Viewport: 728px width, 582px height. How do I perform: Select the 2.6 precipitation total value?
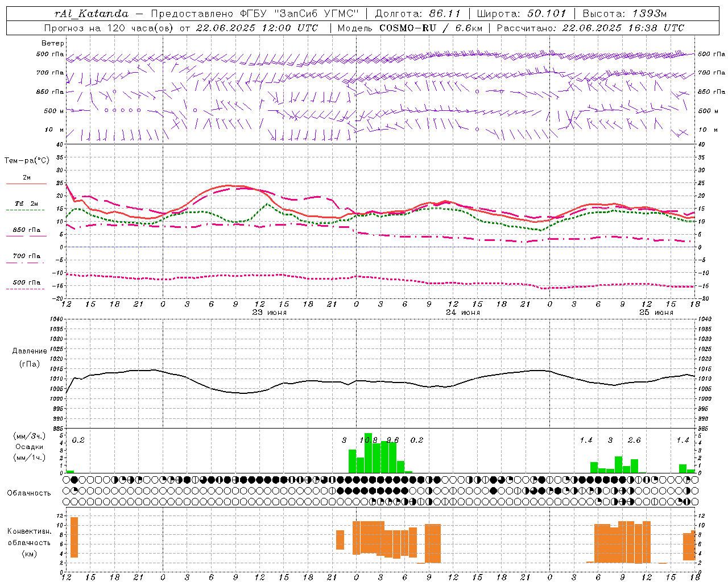pos(634,440)
